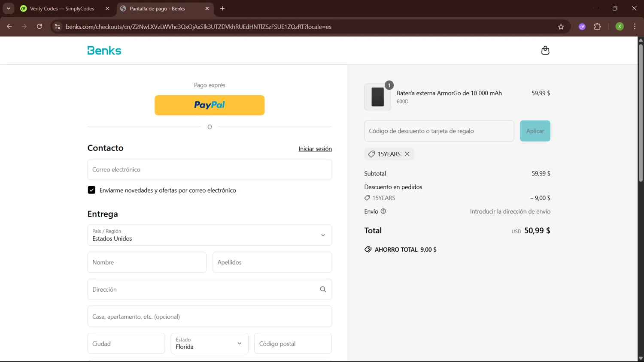644x362 pixels.
Task: Remove the 15YEARS discount code tag
Action: (407, 154)
